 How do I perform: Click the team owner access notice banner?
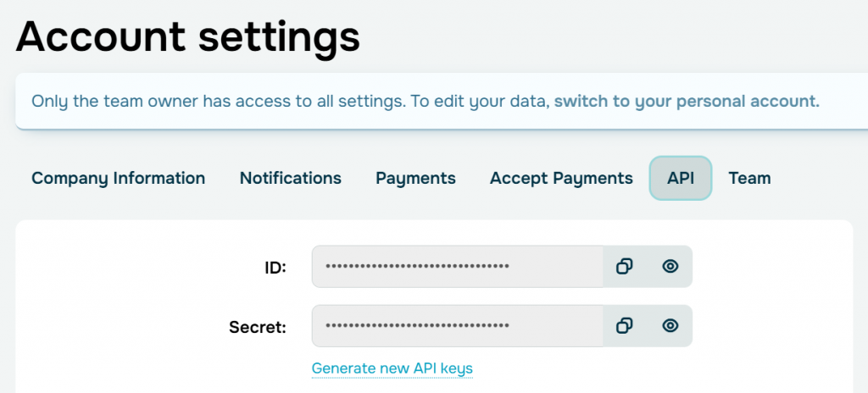click(x=441, y=102)
